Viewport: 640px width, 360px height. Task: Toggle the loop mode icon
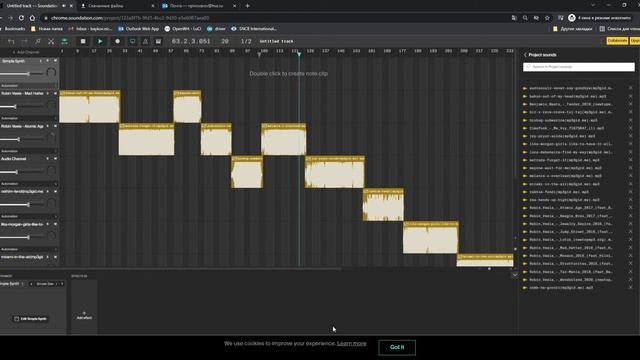pos(132,41)
